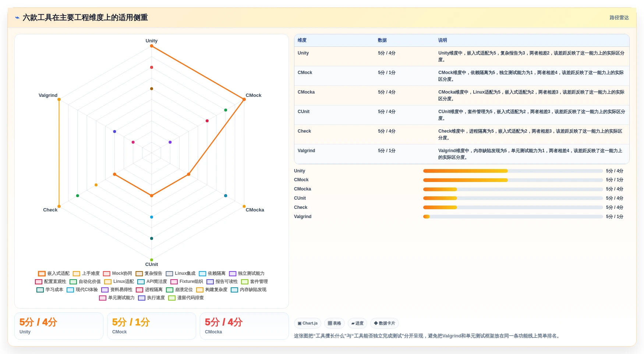Screen dimensions: 644x354
Task: Click the lightning icon beside the title
Action: click(17, 18)
